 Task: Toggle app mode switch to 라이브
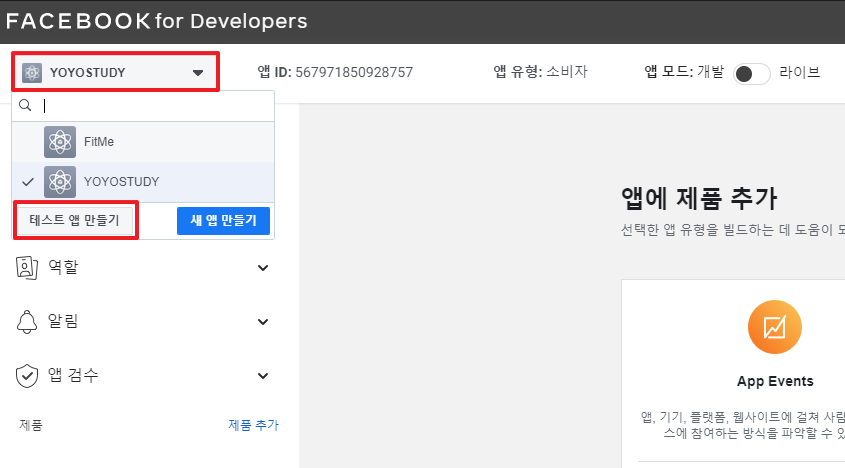[x=751, y=74]
